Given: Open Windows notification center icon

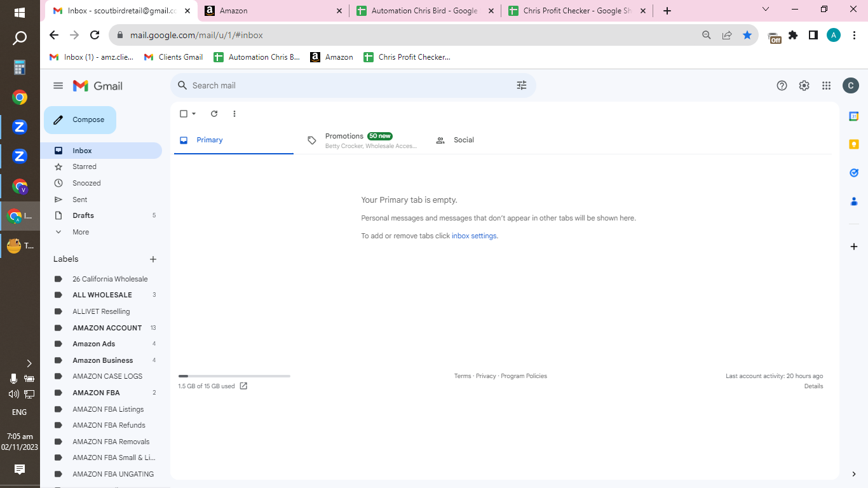Looking at the screenshot, I should tap(20, 470).
